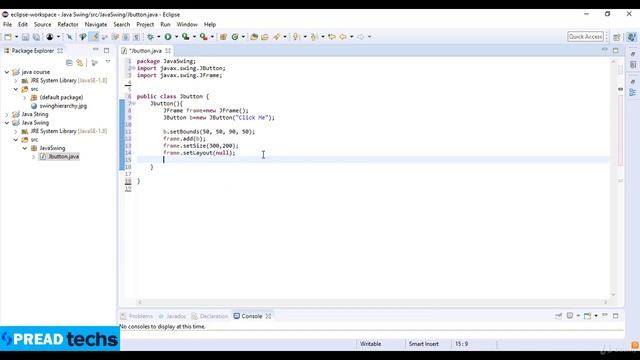Click the Forward navigation arrow icon
Image resolution: width=640 pixels, height=360 pixels.
(360, 37)
